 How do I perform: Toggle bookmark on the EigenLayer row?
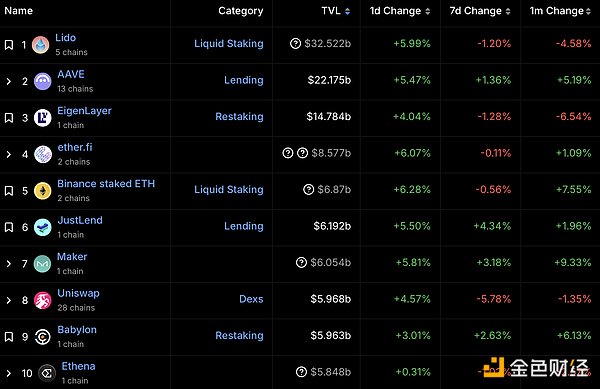(x=9, y=118)
